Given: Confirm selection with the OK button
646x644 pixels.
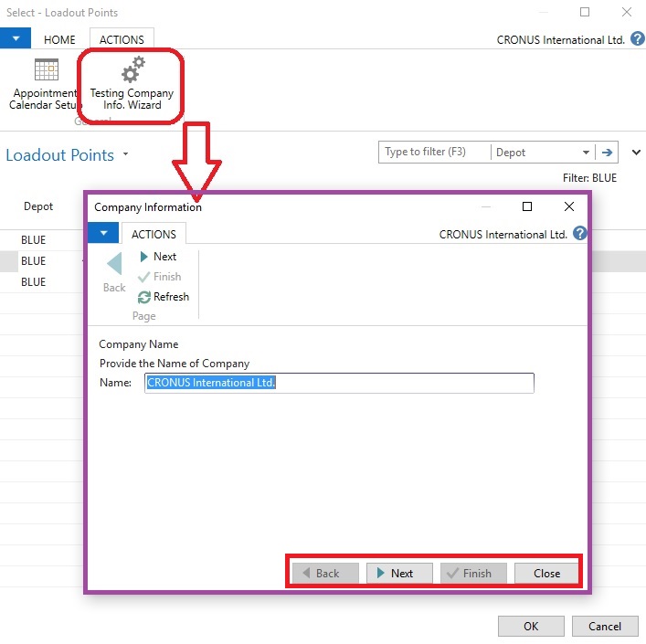Looking at the screenshot, I should (x=531, y=627).
